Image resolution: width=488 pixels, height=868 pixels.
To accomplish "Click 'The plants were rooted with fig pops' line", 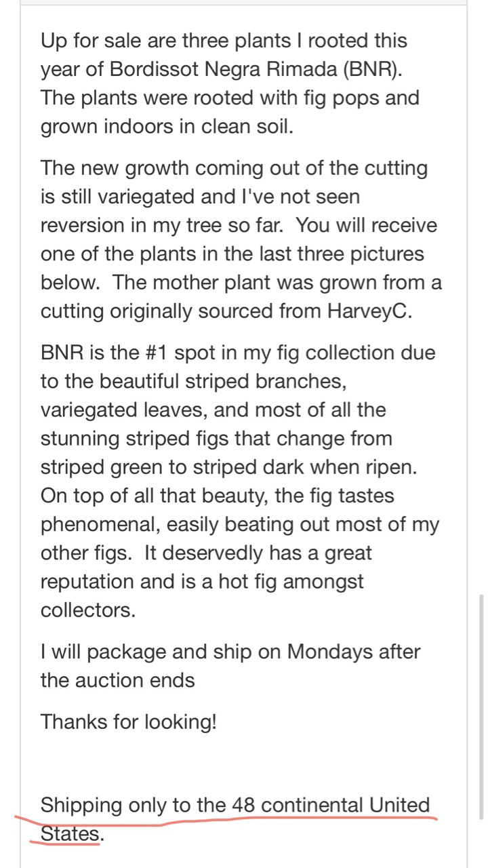I will pyautogui.click(x=230, y=98).
